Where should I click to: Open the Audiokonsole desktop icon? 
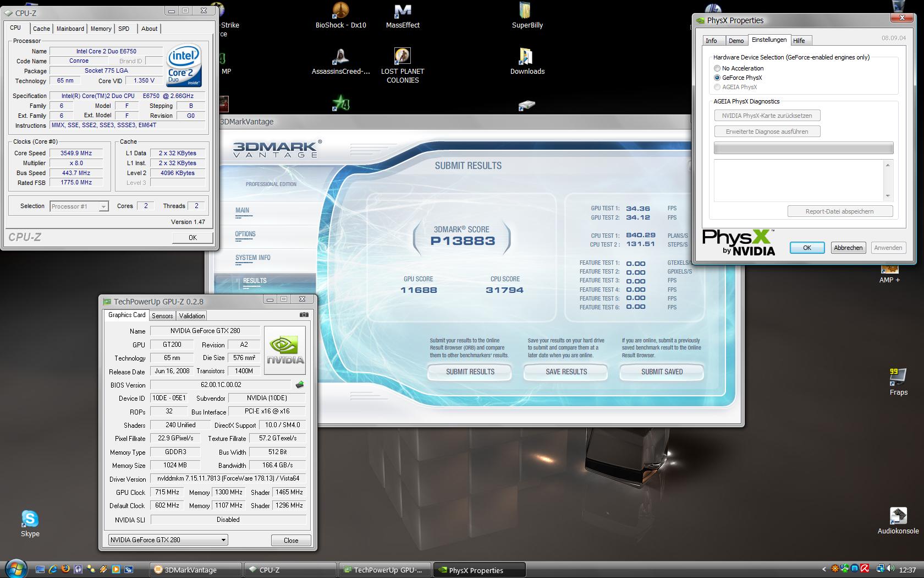(898, 521)
